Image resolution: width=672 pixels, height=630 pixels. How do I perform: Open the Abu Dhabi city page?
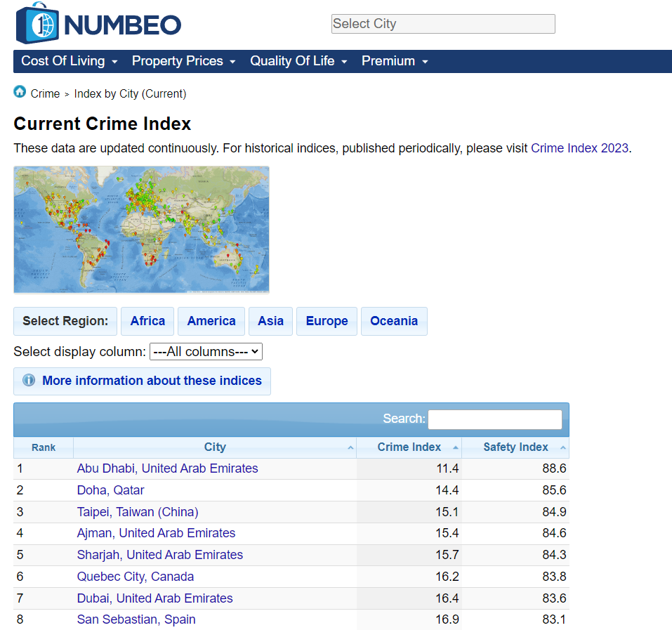[x=167, y=468]
